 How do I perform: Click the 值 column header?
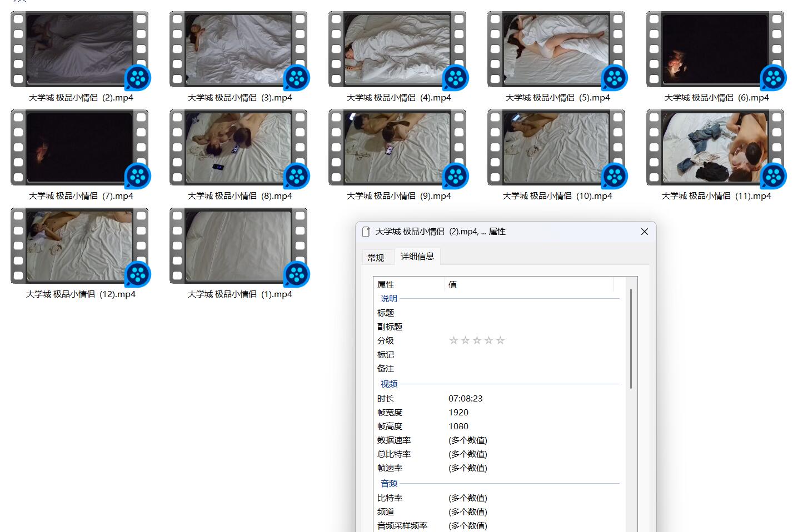pyautogui.click(x=529, y=284)
